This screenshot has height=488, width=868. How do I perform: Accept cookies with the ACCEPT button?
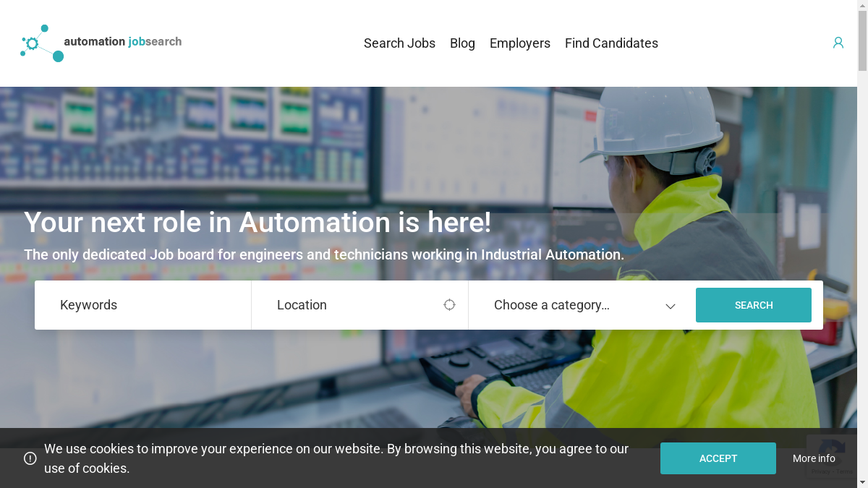[718, 458]
